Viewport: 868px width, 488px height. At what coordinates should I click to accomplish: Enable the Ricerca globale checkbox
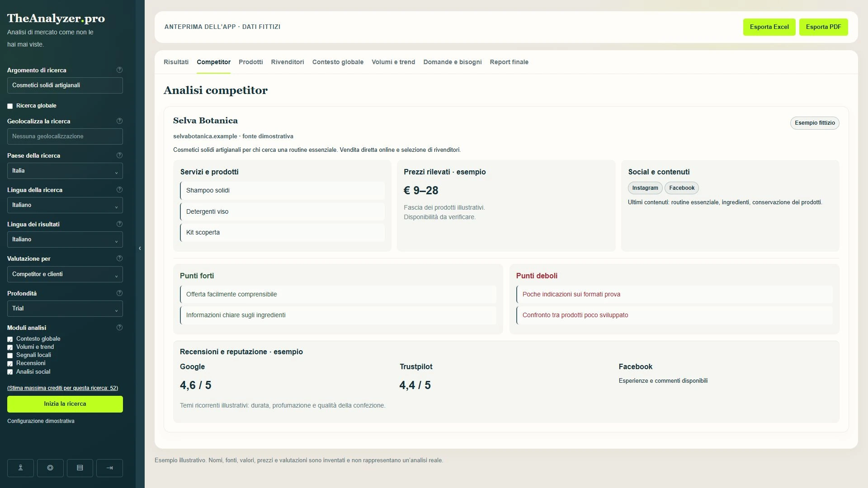[x=10, y=106]
